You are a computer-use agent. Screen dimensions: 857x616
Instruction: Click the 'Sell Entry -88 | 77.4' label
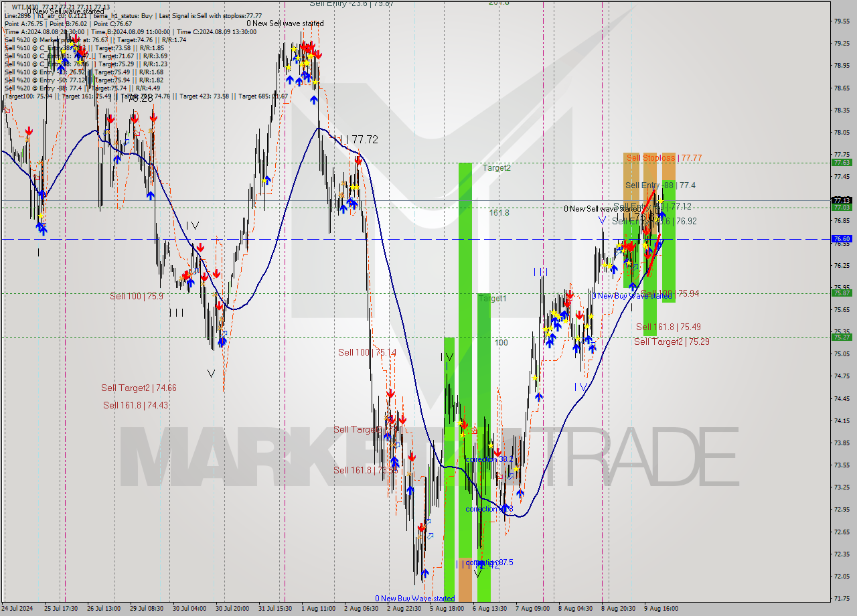[x=660, y=185]
